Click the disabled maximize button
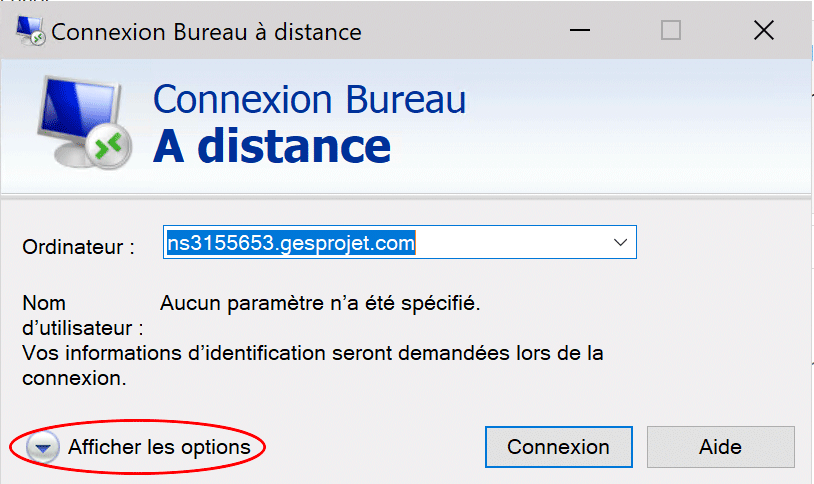Image resolution: width=814 pixels, height=484 pixels. coord(671,30)
